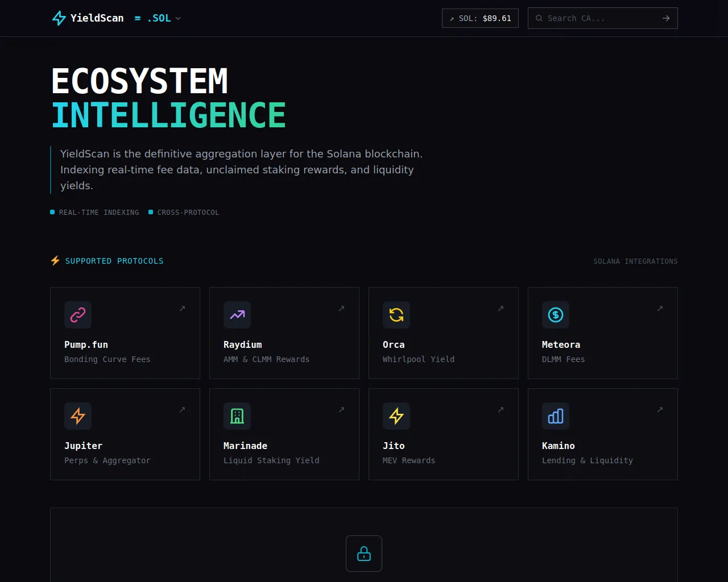Click the YieldScan brand name
The width and height of the screenshot is (728, 582).
(x=97, y=18)
